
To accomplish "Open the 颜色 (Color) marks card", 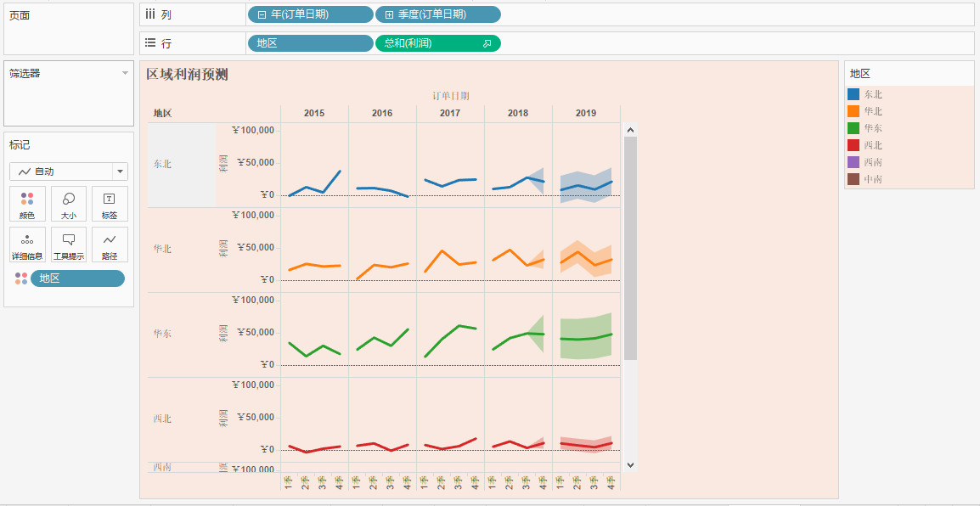I will pos(27,204).
